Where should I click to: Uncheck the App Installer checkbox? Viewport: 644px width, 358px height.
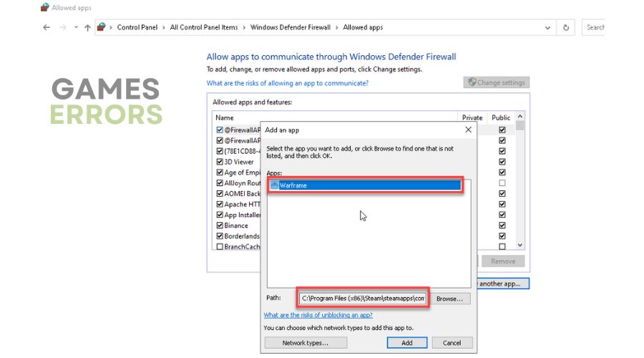tap(220, 215)
